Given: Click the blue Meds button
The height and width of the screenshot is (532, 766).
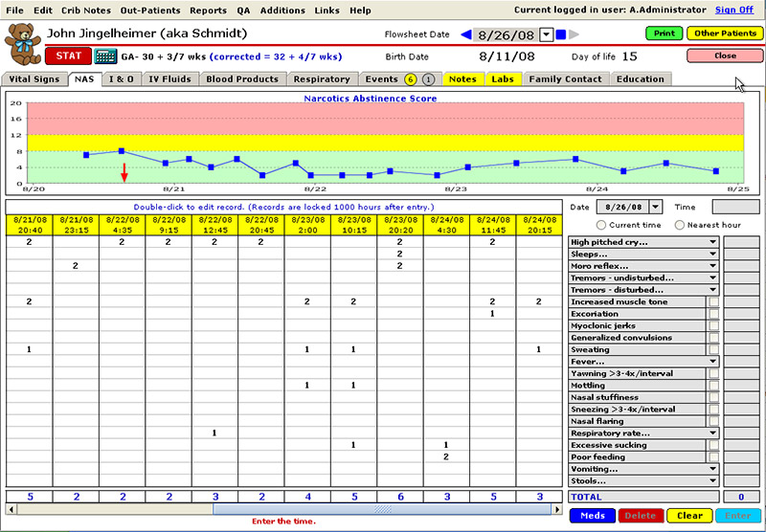Looking at the screenshot, I should (593, 516).
